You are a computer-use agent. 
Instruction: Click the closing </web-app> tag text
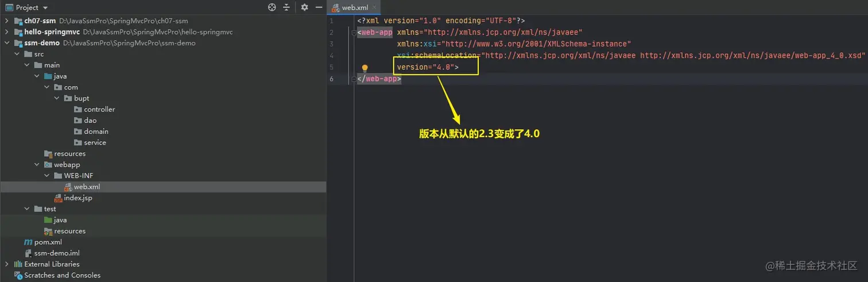click(379, 79)
